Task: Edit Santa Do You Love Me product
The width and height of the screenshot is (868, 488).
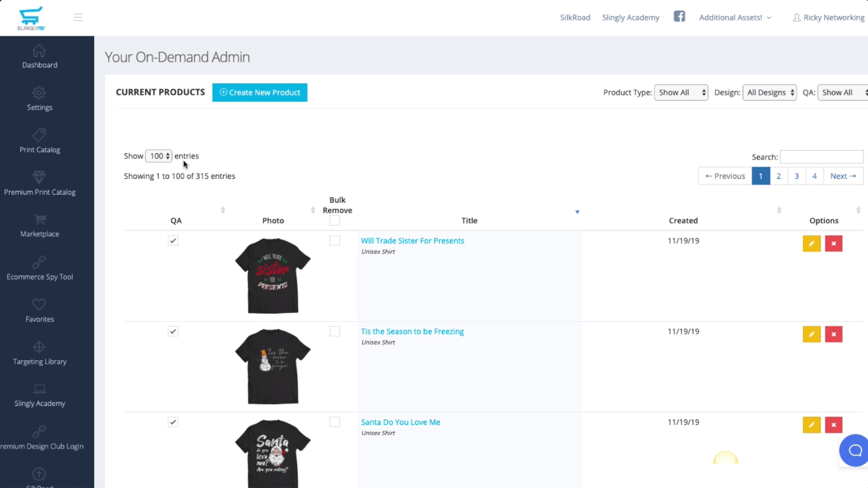Action: coord(811,425)
